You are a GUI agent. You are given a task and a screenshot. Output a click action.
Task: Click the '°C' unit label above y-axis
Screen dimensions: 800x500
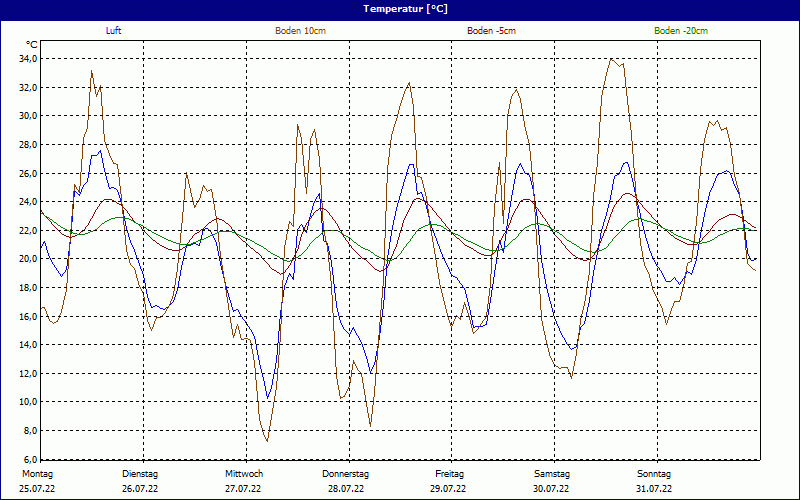[x=32, y=45]
